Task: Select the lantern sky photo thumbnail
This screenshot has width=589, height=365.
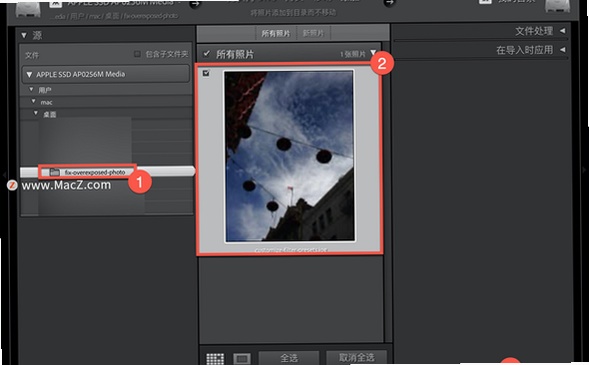Action: (289, 156)
